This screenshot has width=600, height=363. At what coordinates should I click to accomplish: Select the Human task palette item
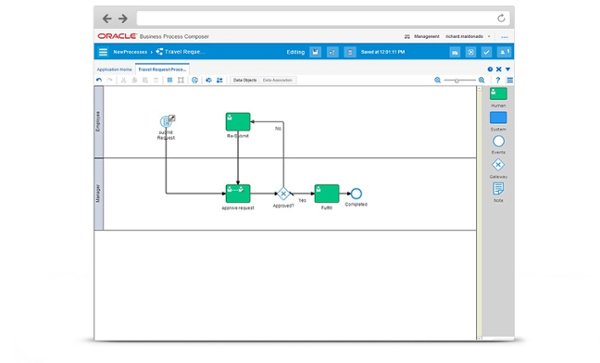point(498,94)
